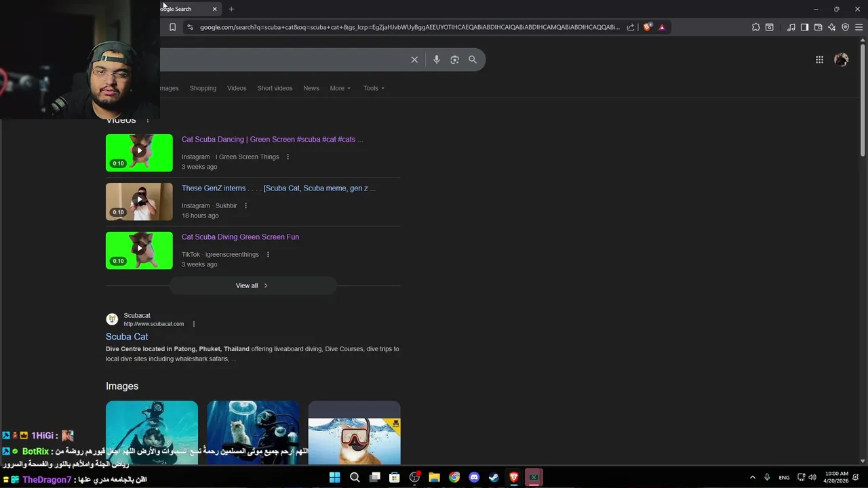Expand the Tools dropdown
This screenshot has height=488, width=868.
click(x=374, y=88)
